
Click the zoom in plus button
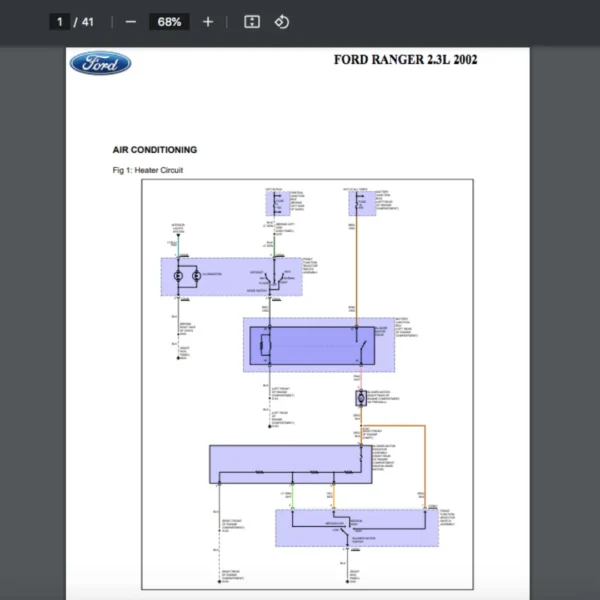208,22
